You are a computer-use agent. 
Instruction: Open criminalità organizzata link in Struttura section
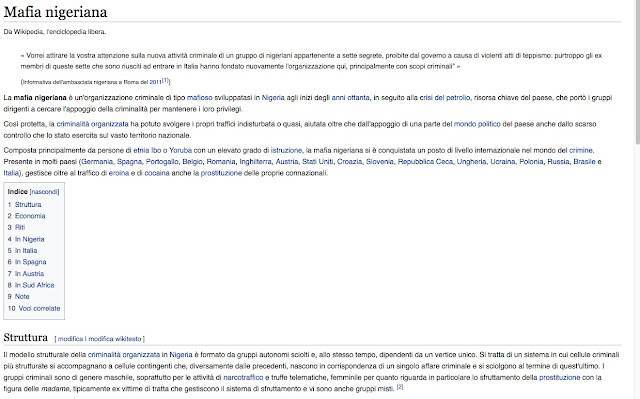[124, 355]
